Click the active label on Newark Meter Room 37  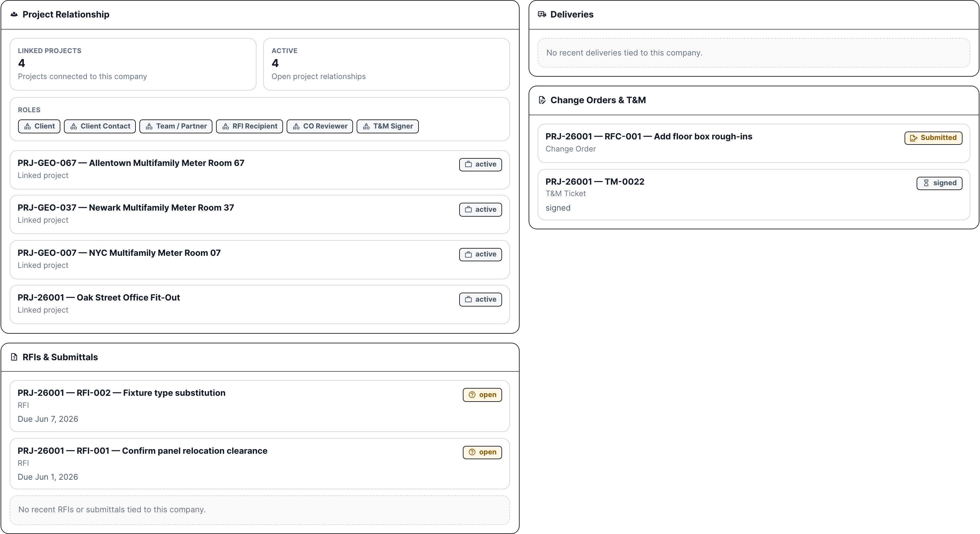pos(486,210)
